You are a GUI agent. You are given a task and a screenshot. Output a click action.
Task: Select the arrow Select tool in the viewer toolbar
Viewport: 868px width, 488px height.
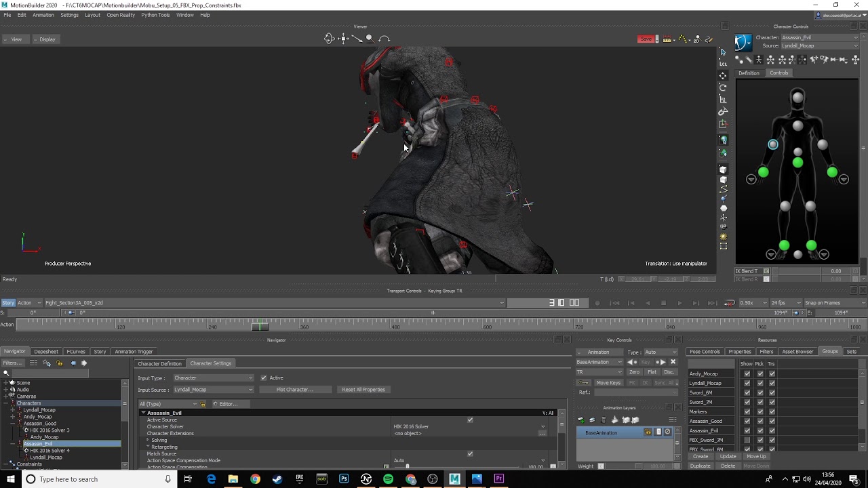(723, 52)
